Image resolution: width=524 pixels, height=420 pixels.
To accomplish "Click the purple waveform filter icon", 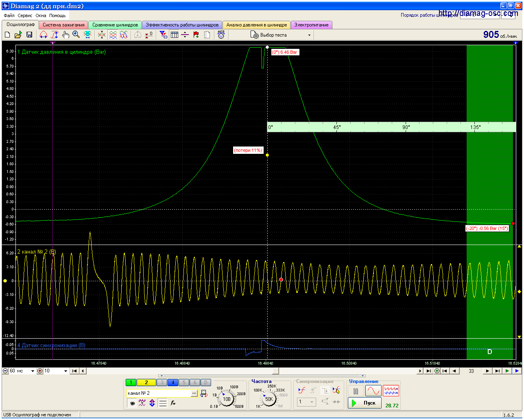I will coord(142,403).
